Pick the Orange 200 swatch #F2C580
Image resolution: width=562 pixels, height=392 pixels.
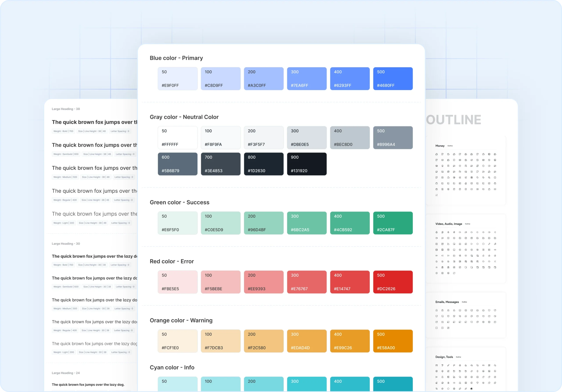pos(264,341)
